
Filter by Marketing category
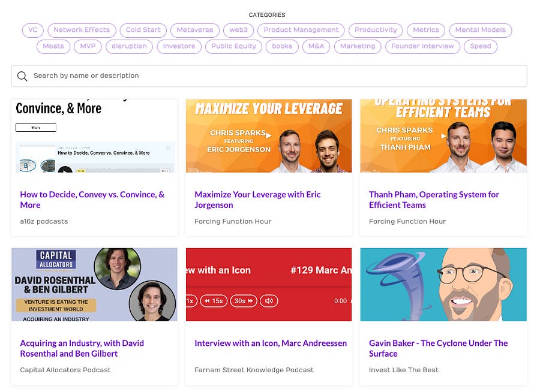(358, 47)
